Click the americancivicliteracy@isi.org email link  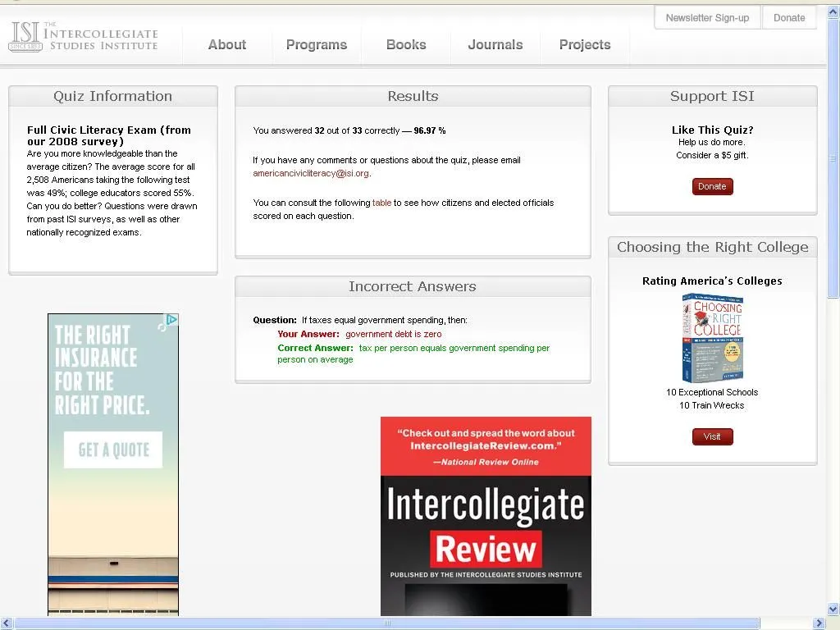[x=311, y=174]
